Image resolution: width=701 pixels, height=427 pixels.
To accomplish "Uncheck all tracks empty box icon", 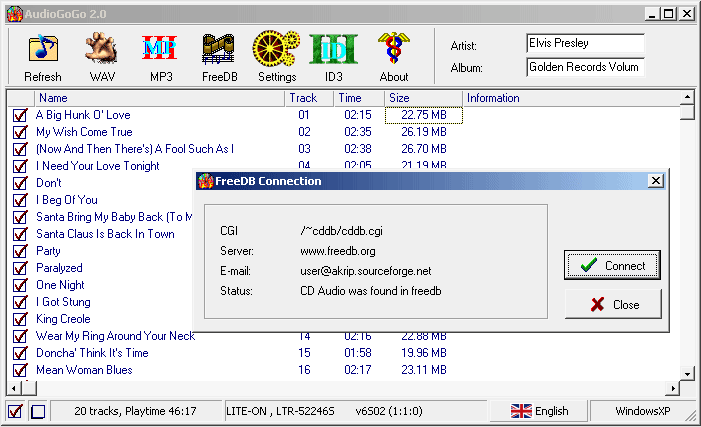I will tap(38, 411).
